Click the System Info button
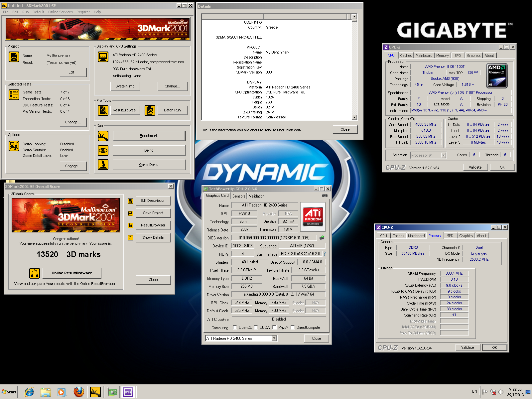Viewport: 532px width, 399px height. (x=125, y=86)
